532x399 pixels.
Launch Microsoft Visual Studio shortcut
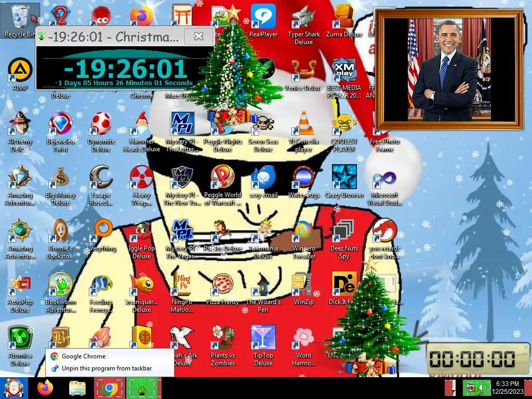point(384,187)
